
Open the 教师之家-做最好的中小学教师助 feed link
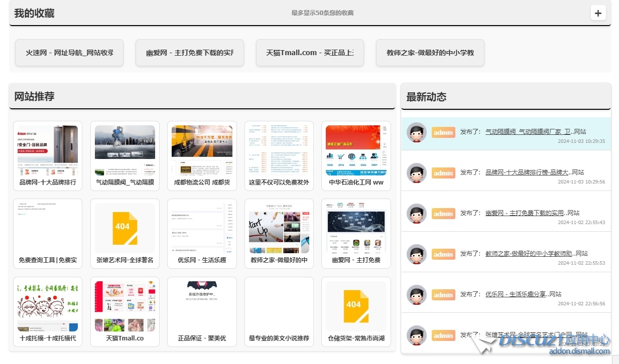click(529, 254)
